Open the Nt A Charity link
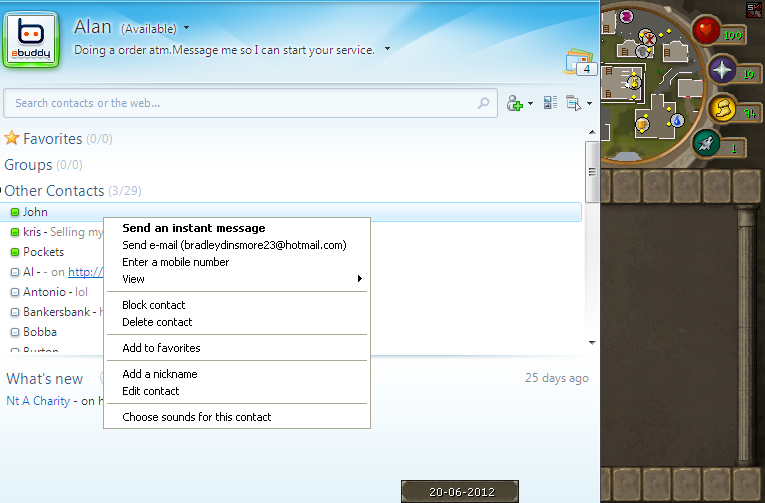765x503 pixels. point(38,401)
